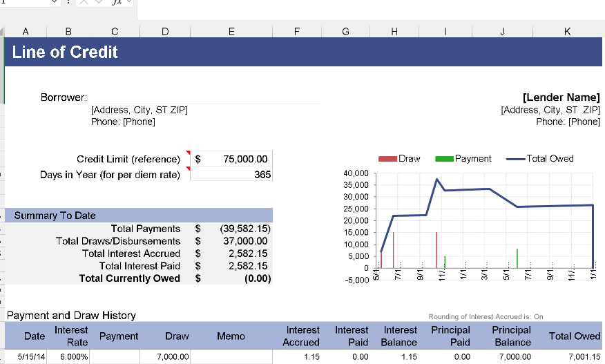This screenshot has width=605, height=364.
Task: Click the fx Insert Function button
Action: coord(117,2)
